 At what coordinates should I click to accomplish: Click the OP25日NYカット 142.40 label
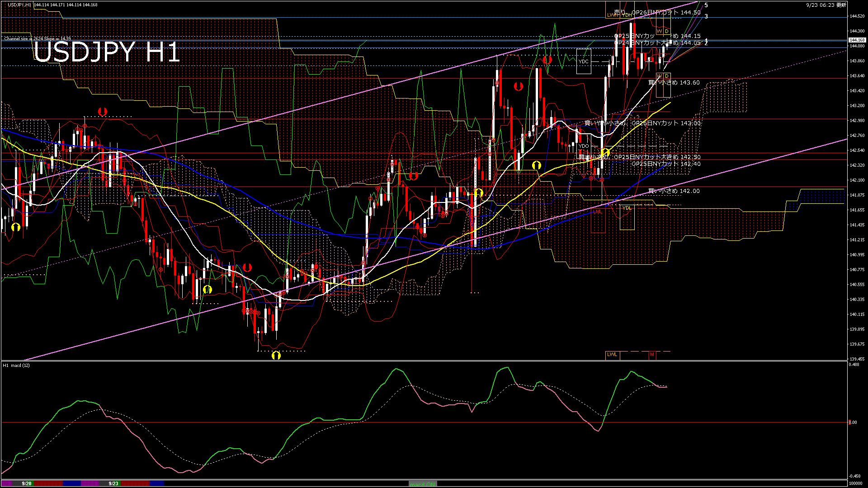pos(665,164)
